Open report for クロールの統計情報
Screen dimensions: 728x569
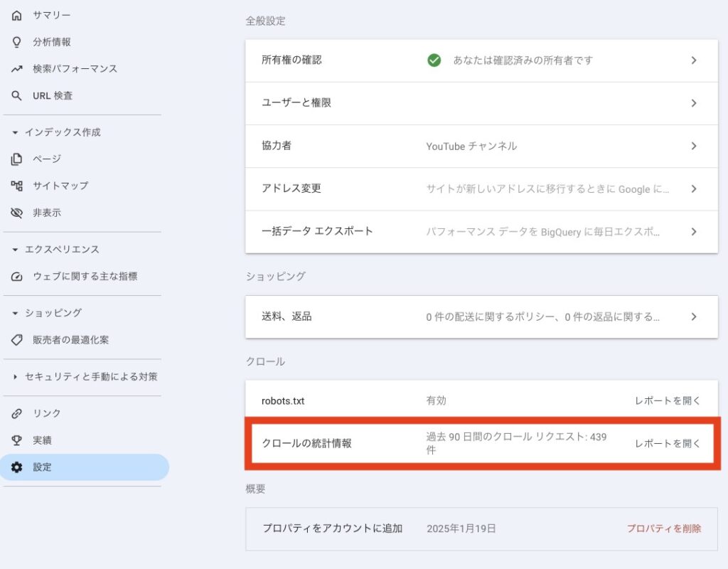click(668, 444)
